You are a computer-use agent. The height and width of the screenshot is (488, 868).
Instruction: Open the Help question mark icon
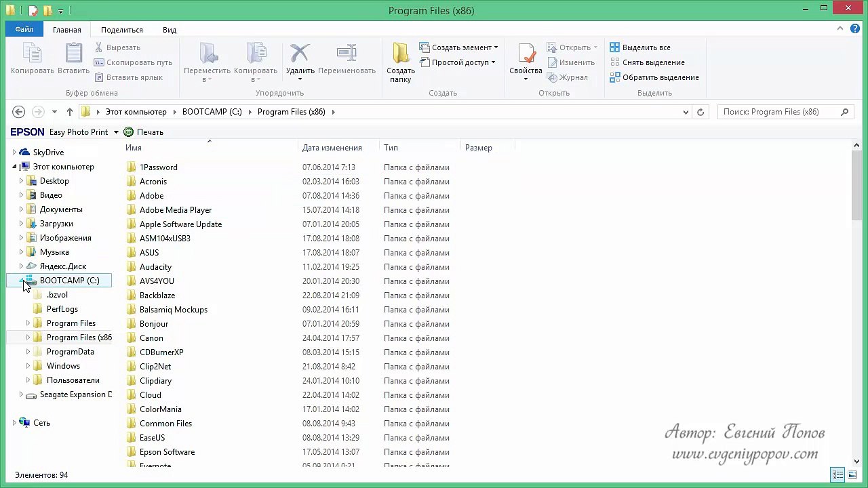855,29
